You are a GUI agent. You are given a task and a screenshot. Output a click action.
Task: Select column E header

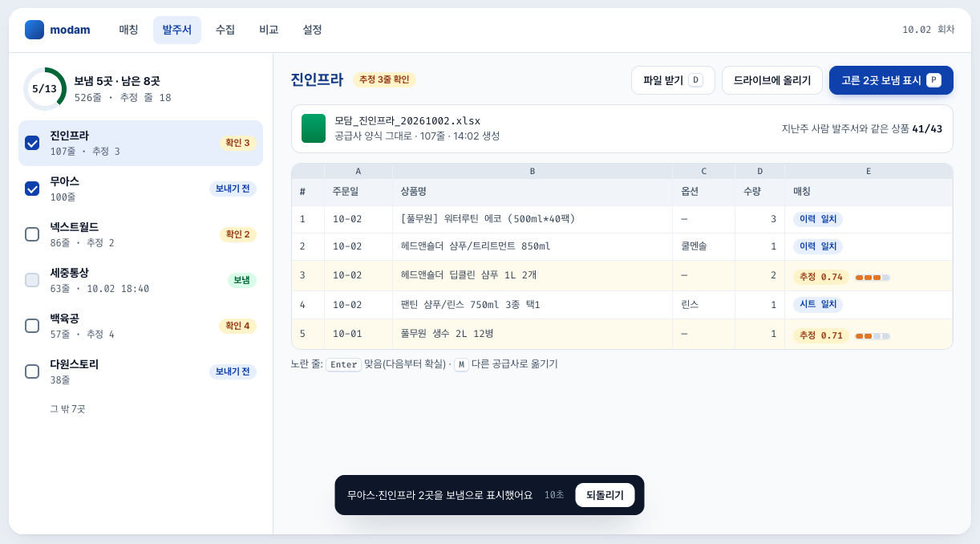869,171
